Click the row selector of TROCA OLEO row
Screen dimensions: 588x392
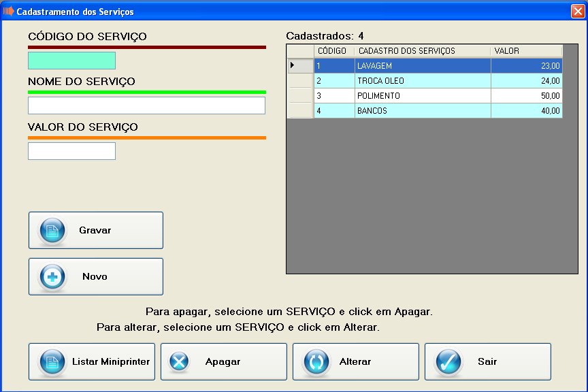pyautogui.click(x=300, y=81)
